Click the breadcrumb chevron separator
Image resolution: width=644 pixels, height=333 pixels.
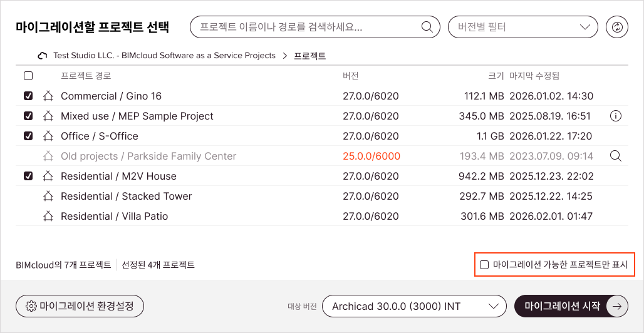point(284,56)
